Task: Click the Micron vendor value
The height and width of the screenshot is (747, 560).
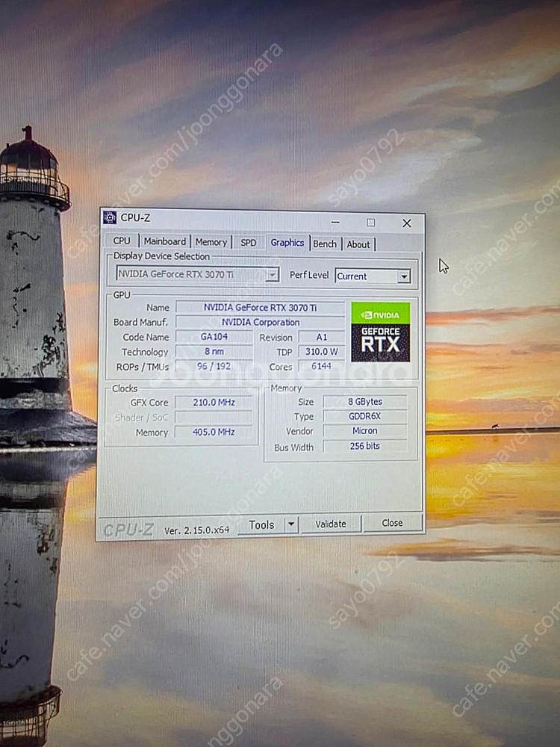Action: point(365,431)
